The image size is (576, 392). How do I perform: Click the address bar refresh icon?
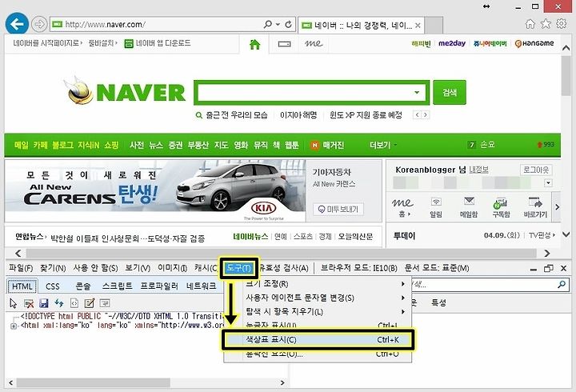coord(288,24)
